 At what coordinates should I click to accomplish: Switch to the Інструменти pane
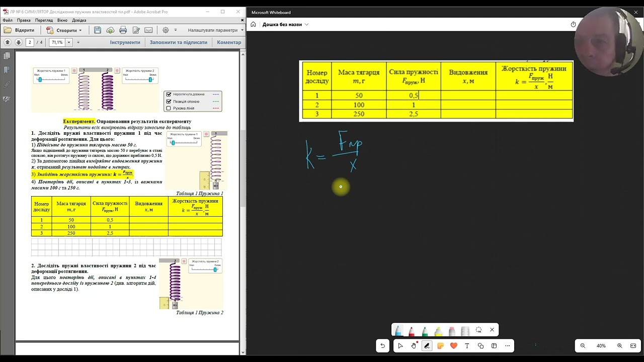(x=125, y=42)
